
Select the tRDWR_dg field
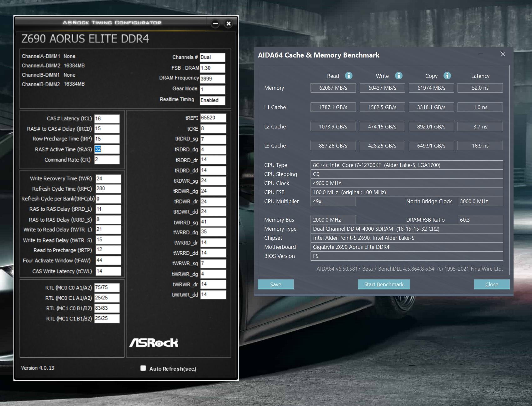point(213,191)
